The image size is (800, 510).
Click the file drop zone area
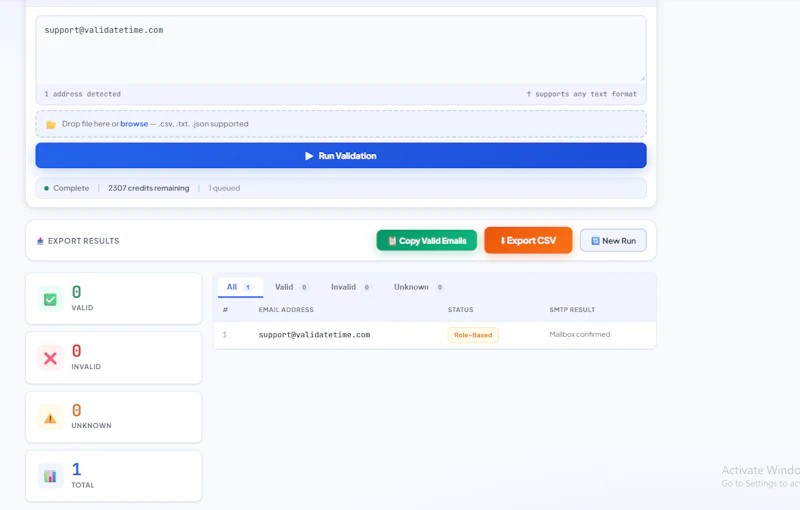click(x=341, y=124)
